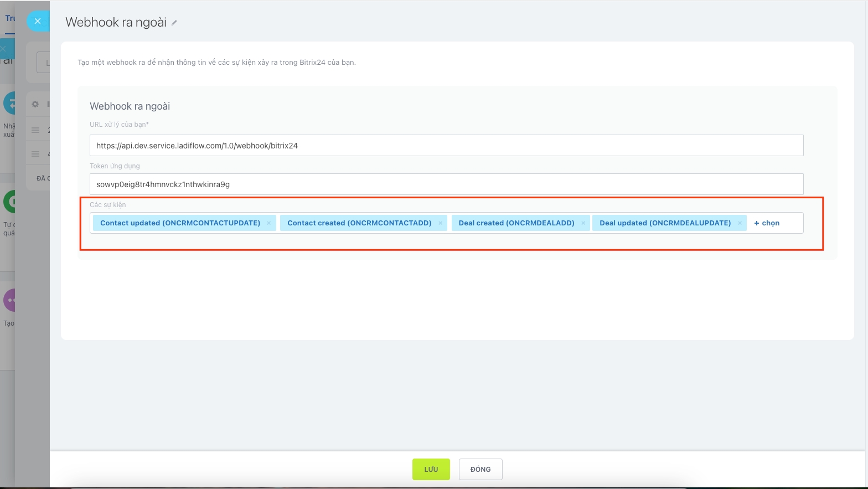Select the Deal created (ONCRMDEALADD) tag
Viewport: 868px width, 489px height.
(x=516, y=223)
